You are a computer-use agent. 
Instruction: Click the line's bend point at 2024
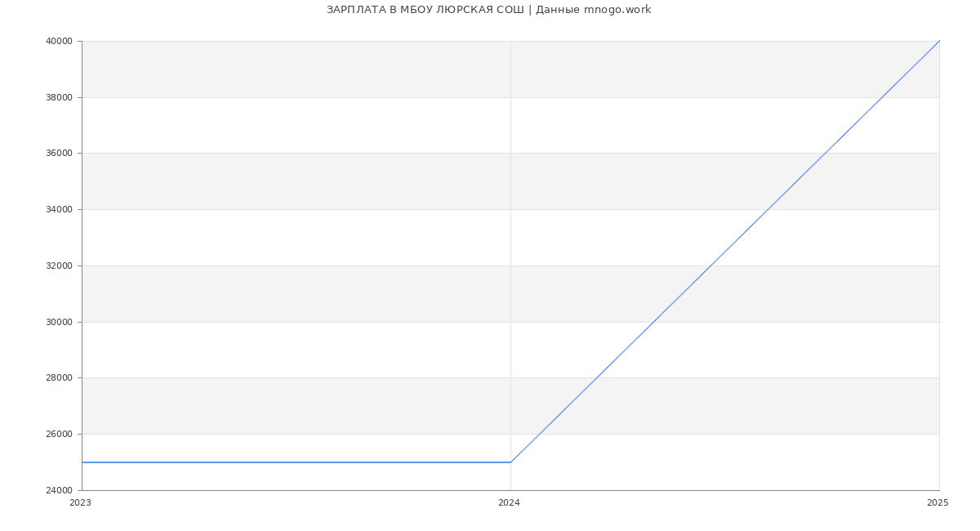click(x=510, y=462)
